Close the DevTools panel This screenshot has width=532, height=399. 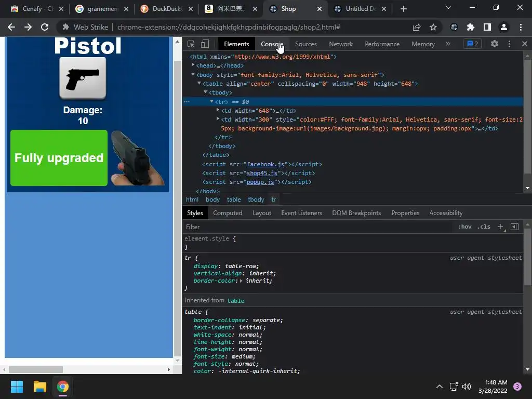click(x=525, y=44)
